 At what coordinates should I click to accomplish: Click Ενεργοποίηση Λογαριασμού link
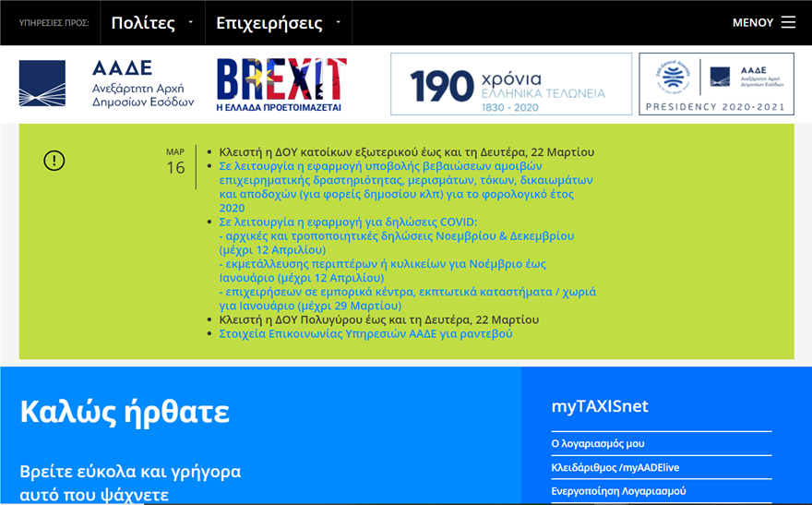tap(618, 491)
